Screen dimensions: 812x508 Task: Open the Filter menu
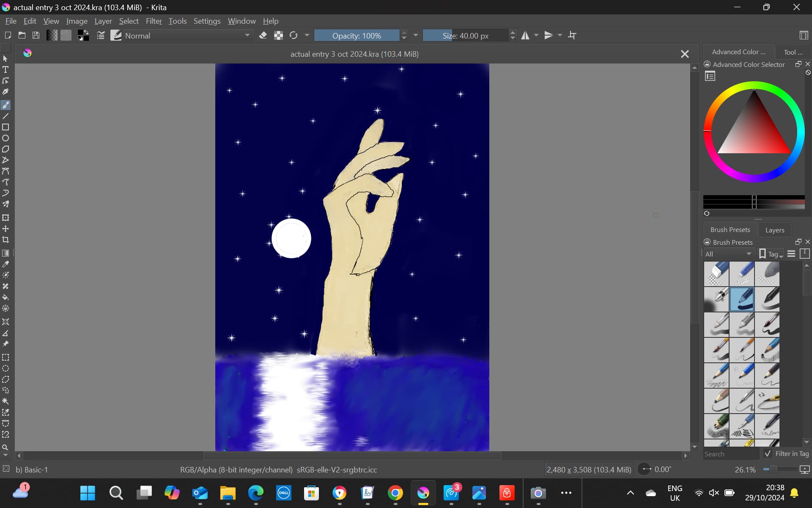(x=154, y=21)
